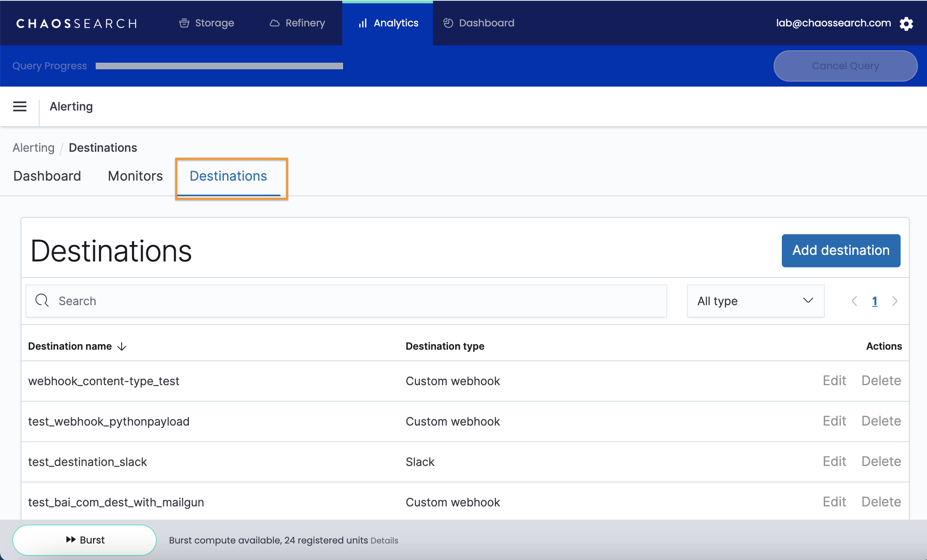The height and width of the screenshot is (560, 927).
Task: Expand the All type dropdown
Action: pos(755,301)
